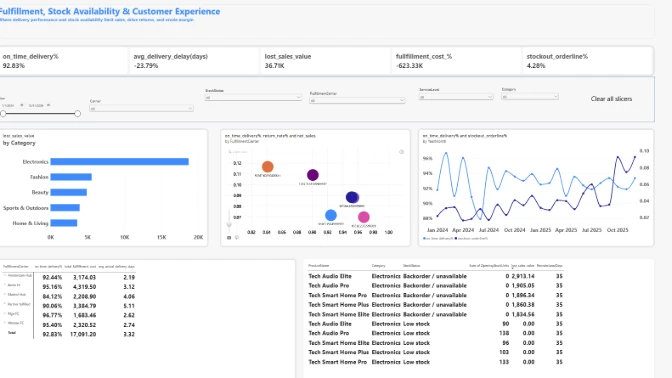Click the Clear all slicers button

point(611,99)
